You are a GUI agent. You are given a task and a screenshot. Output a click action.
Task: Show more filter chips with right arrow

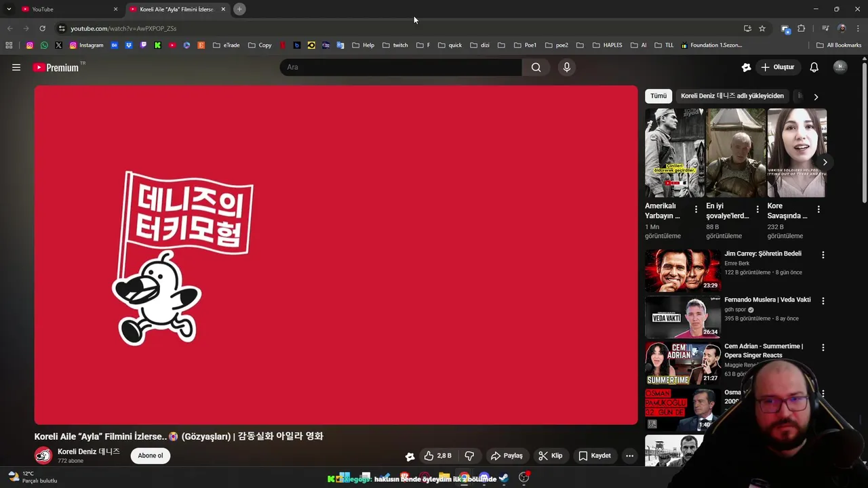click(816, 96)
